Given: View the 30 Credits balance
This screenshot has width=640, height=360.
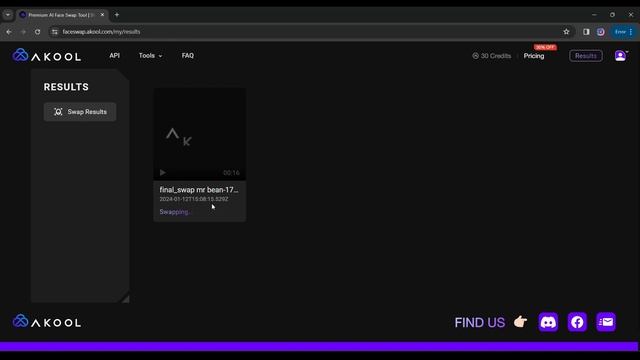Looking at the screenshot, I should coord(491,56).
